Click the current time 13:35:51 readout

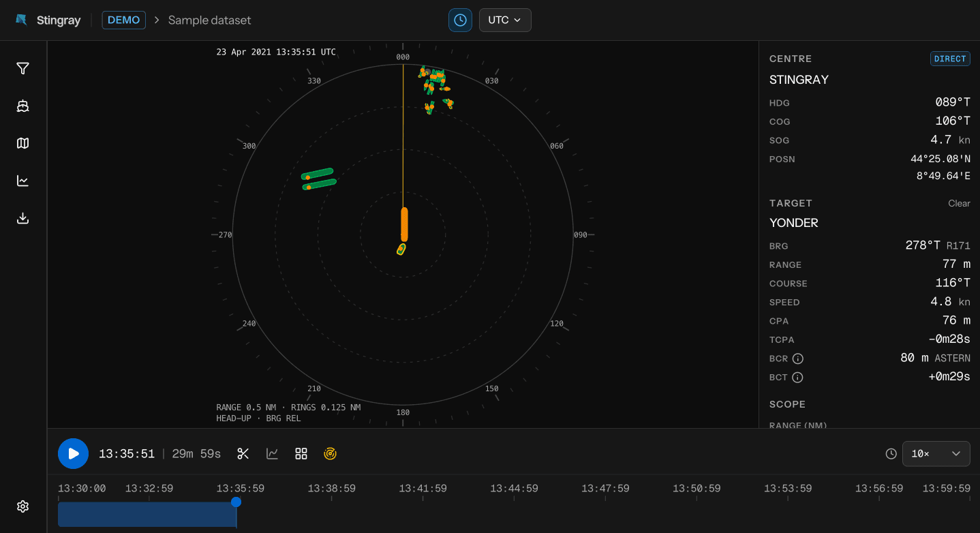point(127,454)
